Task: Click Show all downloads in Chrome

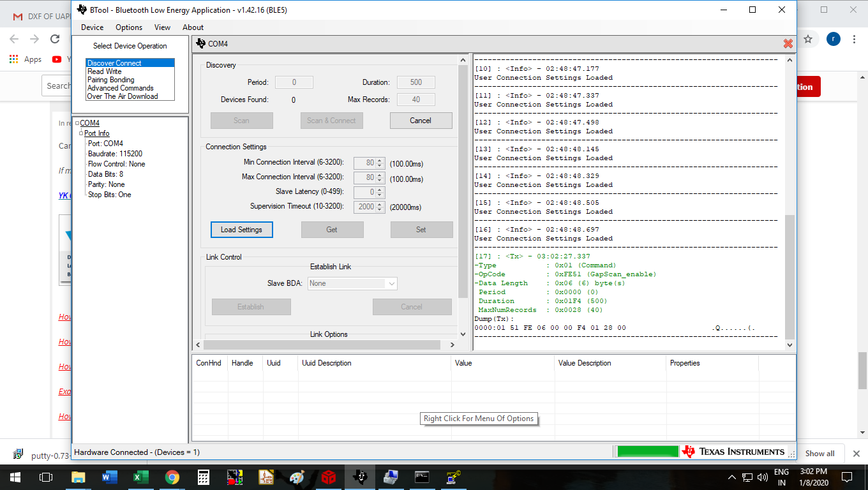Action: coord(820,454)
